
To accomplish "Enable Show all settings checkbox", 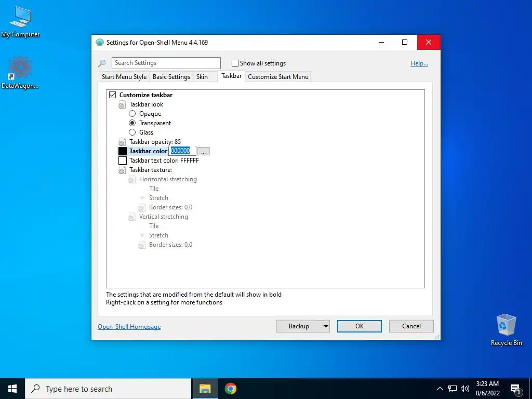I will [235, 63].
